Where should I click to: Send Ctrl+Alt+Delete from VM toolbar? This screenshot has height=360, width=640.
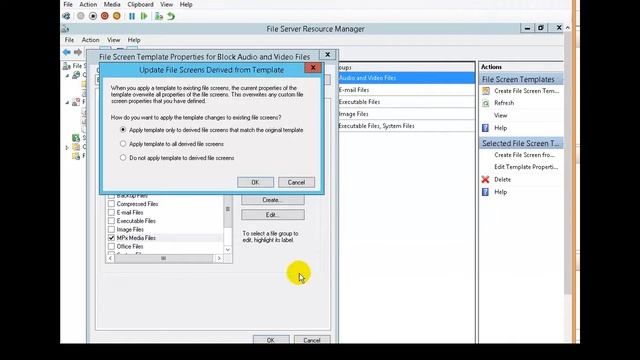coord(67,16)
